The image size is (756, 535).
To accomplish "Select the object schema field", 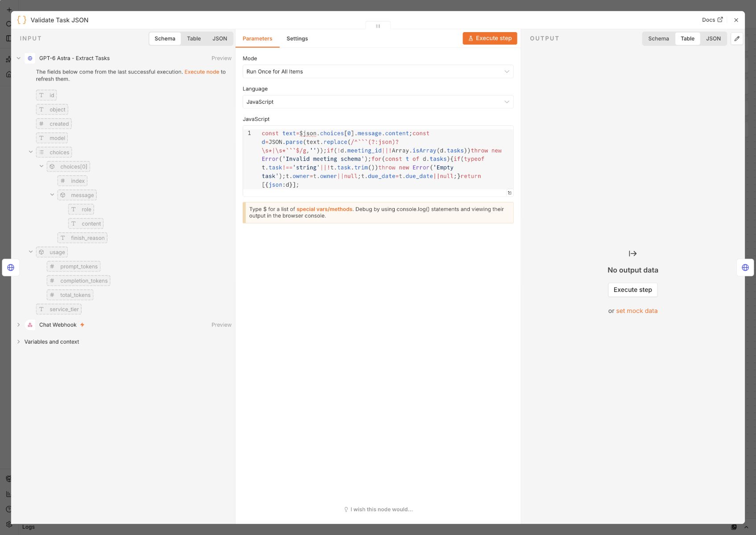I will pyautogui.click(x=52, y=110).
